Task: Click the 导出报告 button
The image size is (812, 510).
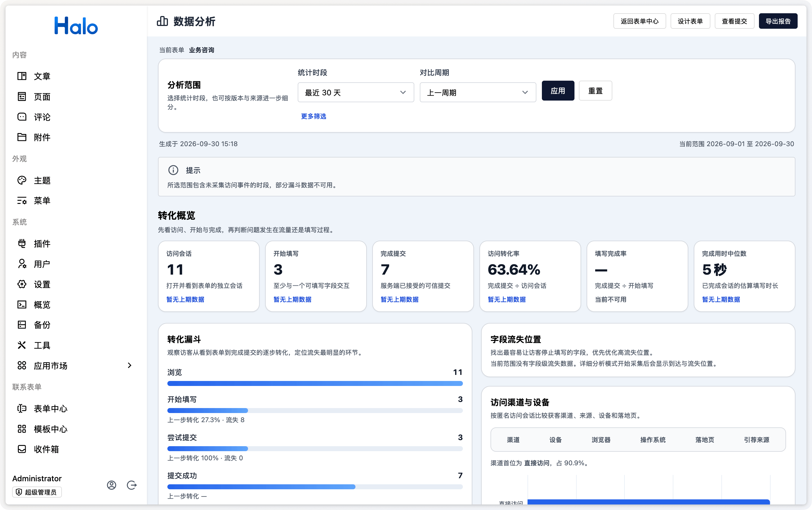Action: (778, 21)
